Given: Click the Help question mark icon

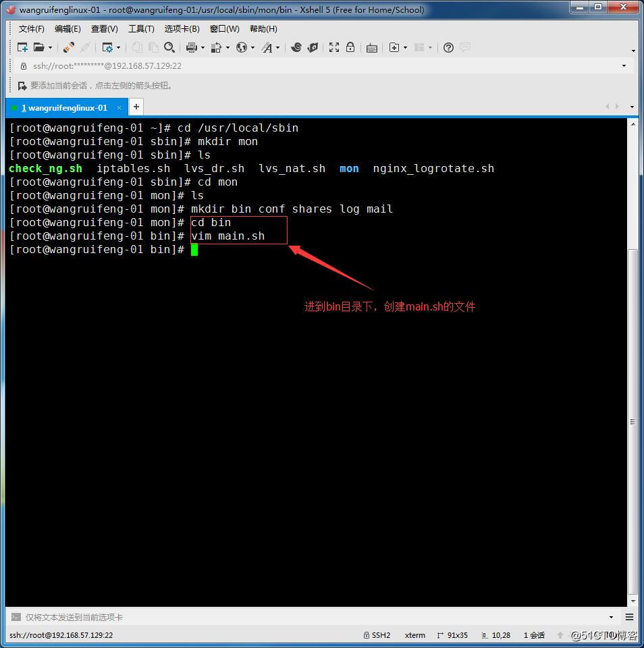Looking at the screenshot, I should [x=448, y=47].
